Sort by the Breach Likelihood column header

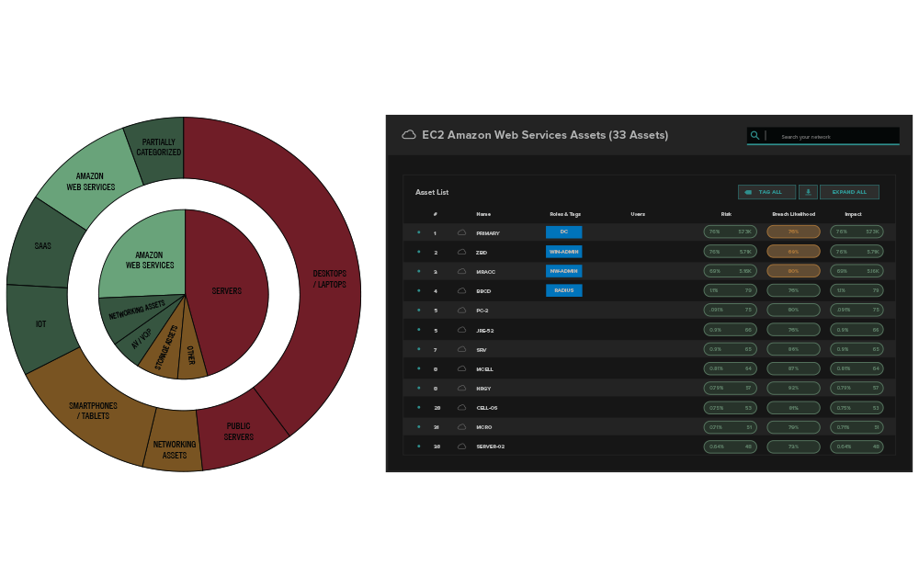794,214
